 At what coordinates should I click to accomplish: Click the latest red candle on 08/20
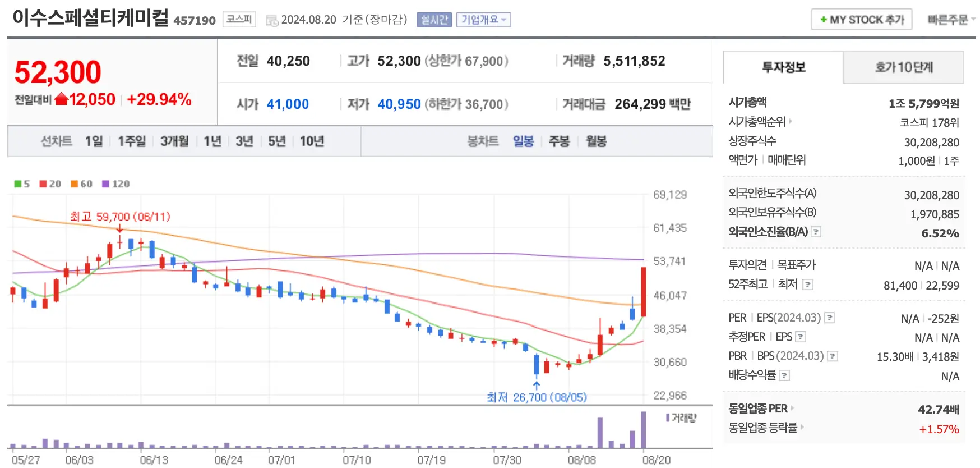644,292
